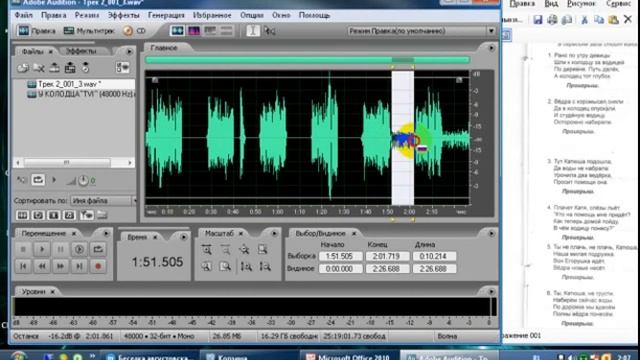
Task: Select the Time Selection tool
Action: [253, 31]
